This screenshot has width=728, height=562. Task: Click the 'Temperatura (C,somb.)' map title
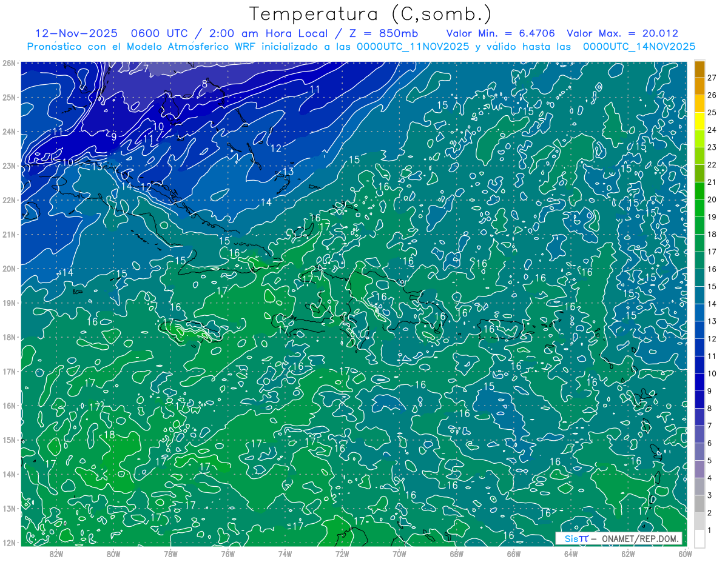click(371, 14)
